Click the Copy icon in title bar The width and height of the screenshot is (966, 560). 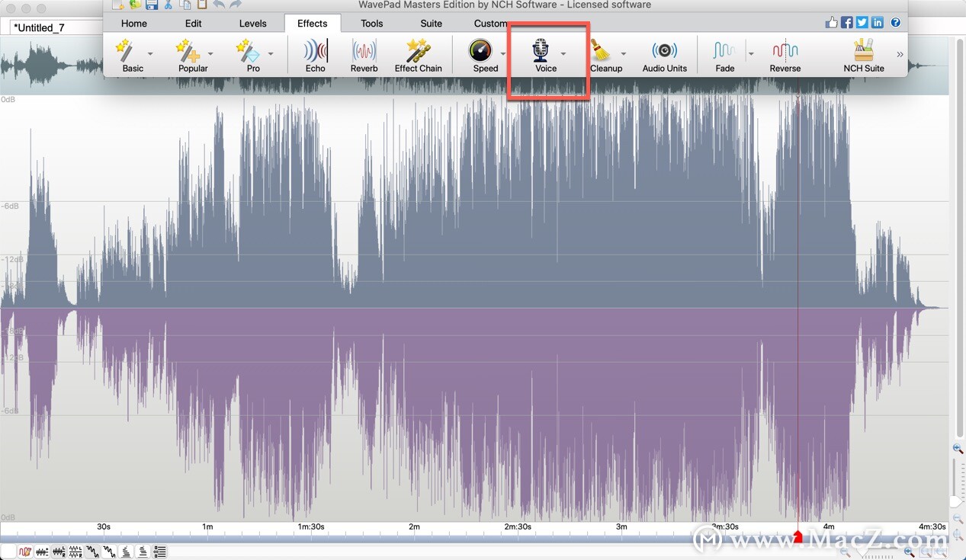click(185, 5)
